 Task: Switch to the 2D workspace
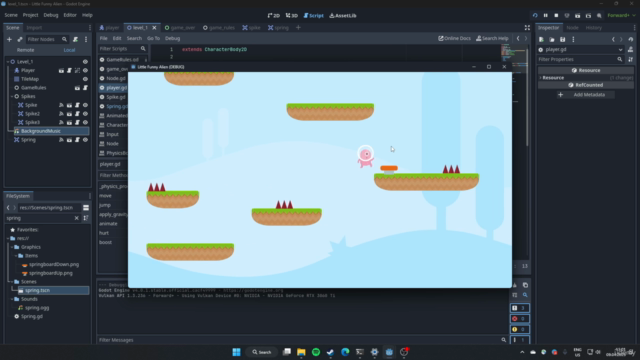[x=273, y=16]
